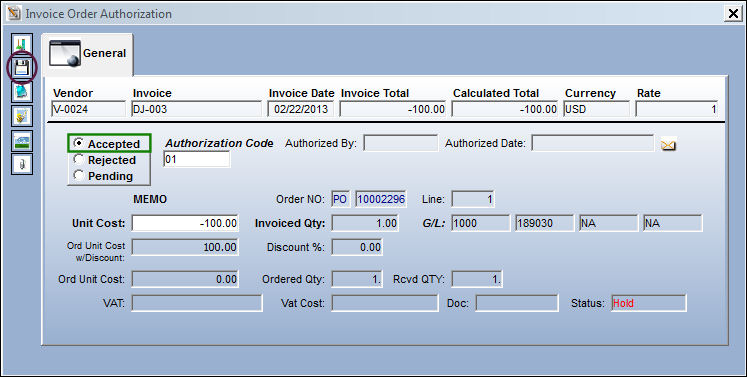The width and height of the screenshot is (747, 377).
Task: Click the Unit Cost input field
Action: click(x=185, y=223)
